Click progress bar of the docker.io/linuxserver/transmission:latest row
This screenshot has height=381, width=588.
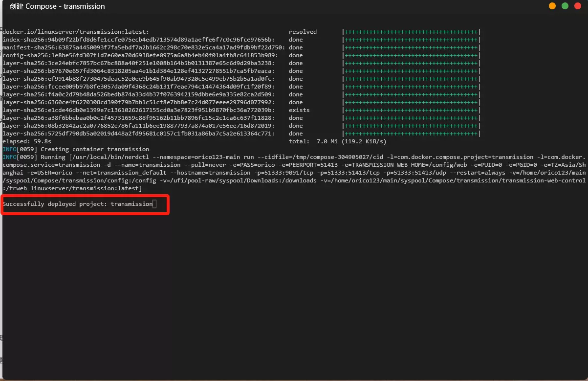(x=411, y=32)
